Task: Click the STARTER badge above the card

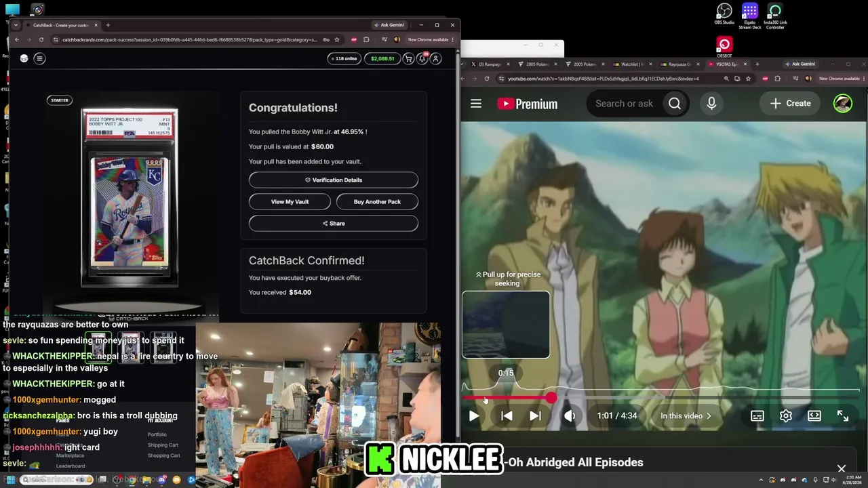Action: click(x=60, y=100)
